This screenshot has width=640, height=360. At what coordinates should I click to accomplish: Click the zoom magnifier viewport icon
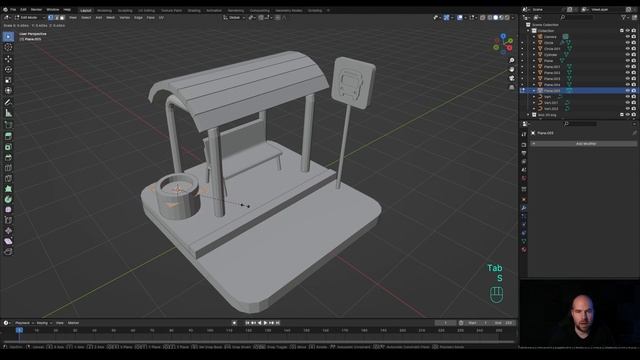click(x=511, y=60)
